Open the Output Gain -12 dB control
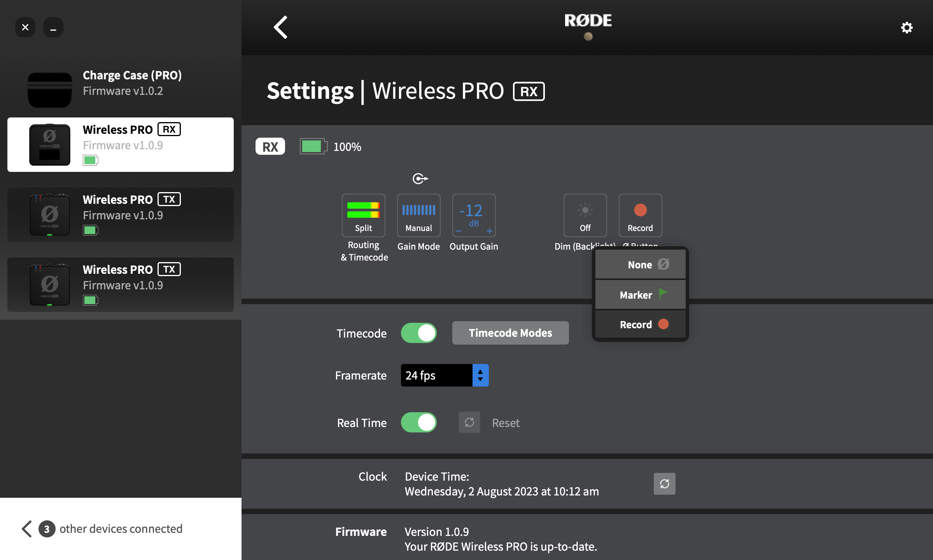 pyautogui.click(x=474, y=215)
